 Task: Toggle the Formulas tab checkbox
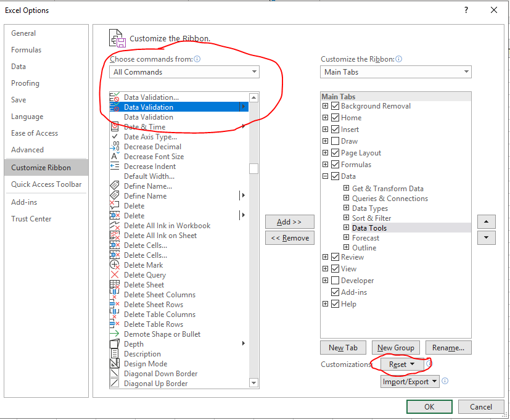[335, 164]
